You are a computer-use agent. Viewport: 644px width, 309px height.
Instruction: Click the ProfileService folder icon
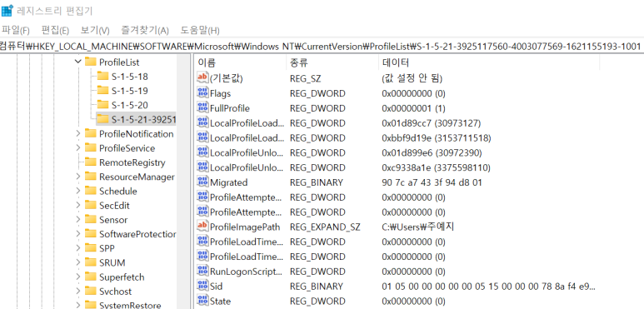(x=90, y=148)
